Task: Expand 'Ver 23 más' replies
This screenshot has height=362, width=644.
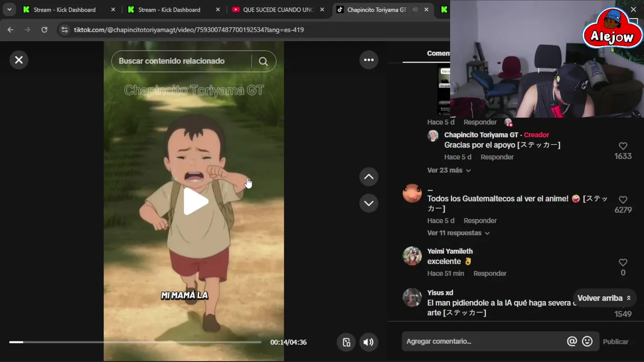Action: pyautogui.click(x=449, y=170)
